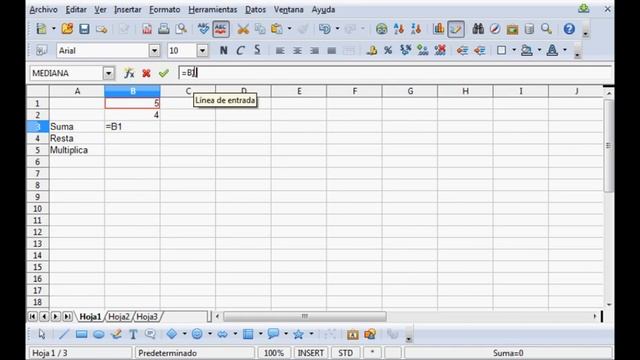Accept the formula with green checkmark
640x360 pixels.
pyautogui.click(x=164, y=73)
